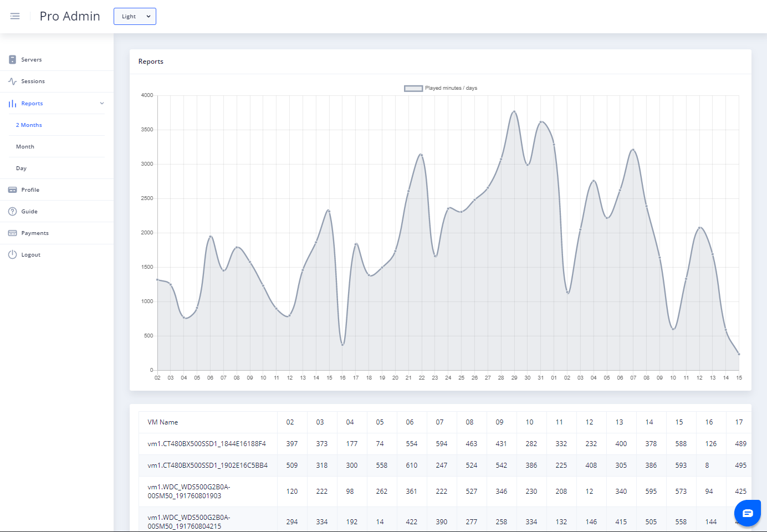Select the Day report
This screenshot has width=767, height=532.
click(x=21, y=168)
